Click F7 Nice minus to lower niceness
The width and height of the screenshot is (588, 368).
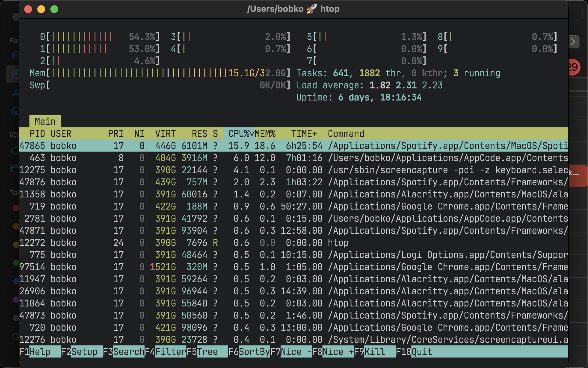point(291,352)
